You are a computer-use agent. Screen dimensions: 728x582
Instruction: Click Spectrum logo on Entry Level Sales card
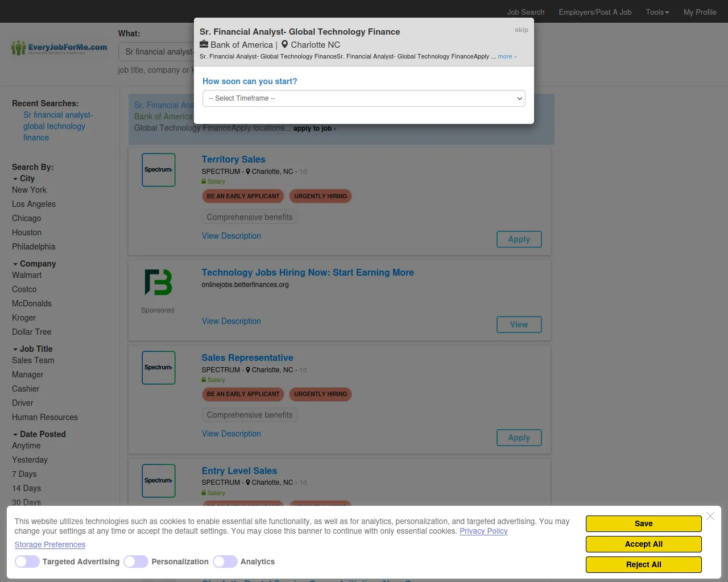click(159, 481)
